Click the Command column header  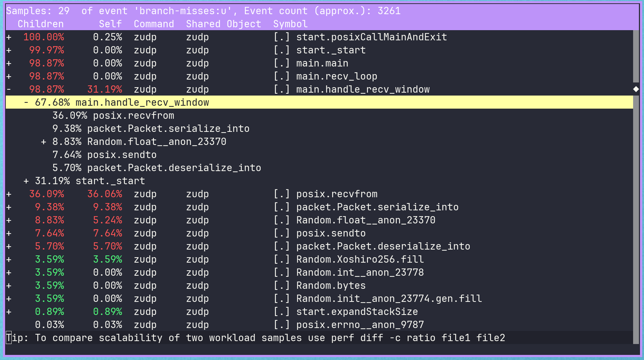[154, 24]
